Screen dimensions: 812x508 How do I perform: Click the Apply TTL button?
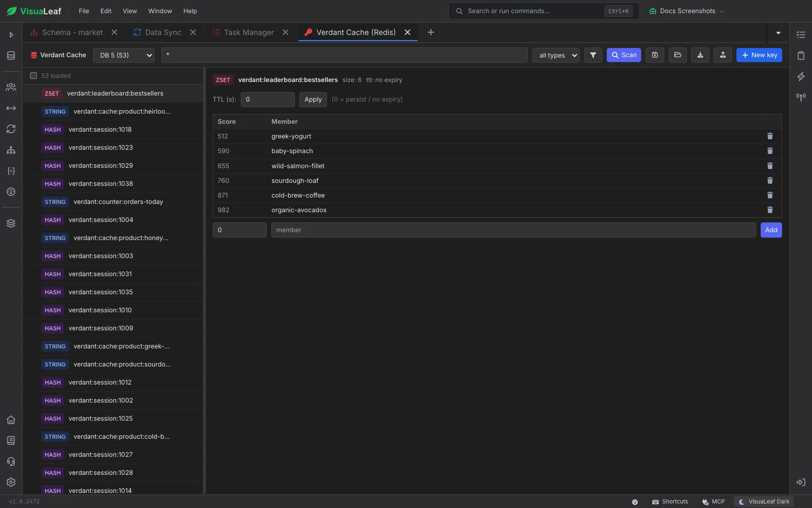pyautogui.click(x=313, y=99)
